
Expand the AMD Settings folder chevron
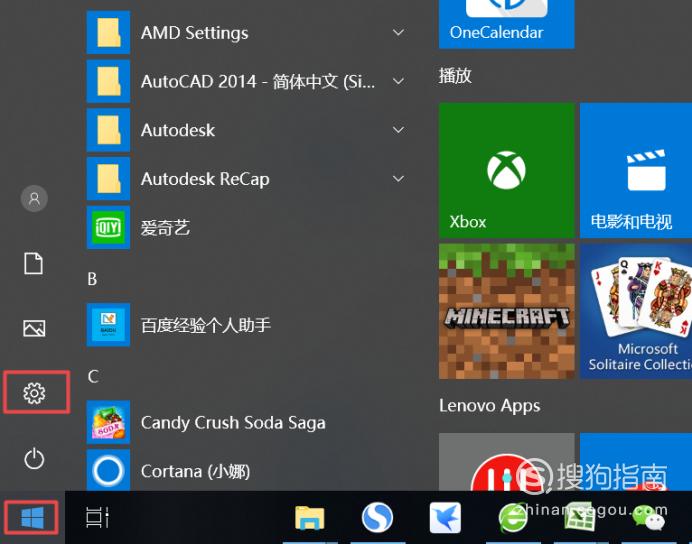[x=399, y=33]
